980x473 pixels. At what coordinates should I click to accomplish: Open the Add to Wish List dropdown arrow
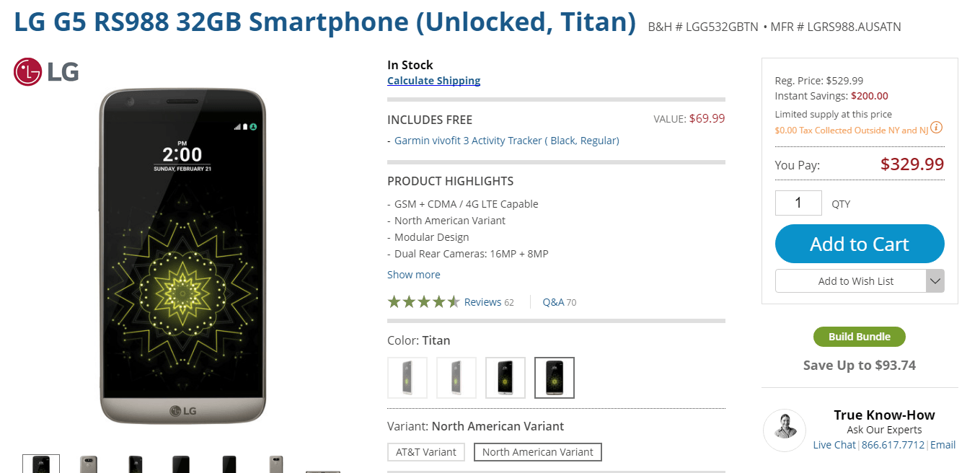tap(935, 281)
